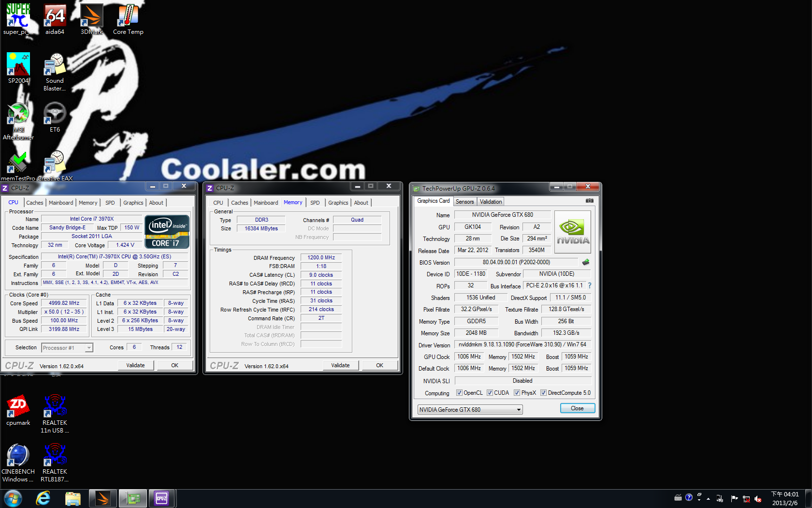Image resolution: width=812 pixels, height=508 pixels.
Task: Switch to Sensors tab in GPU-Z
Action: click(464, 202)
